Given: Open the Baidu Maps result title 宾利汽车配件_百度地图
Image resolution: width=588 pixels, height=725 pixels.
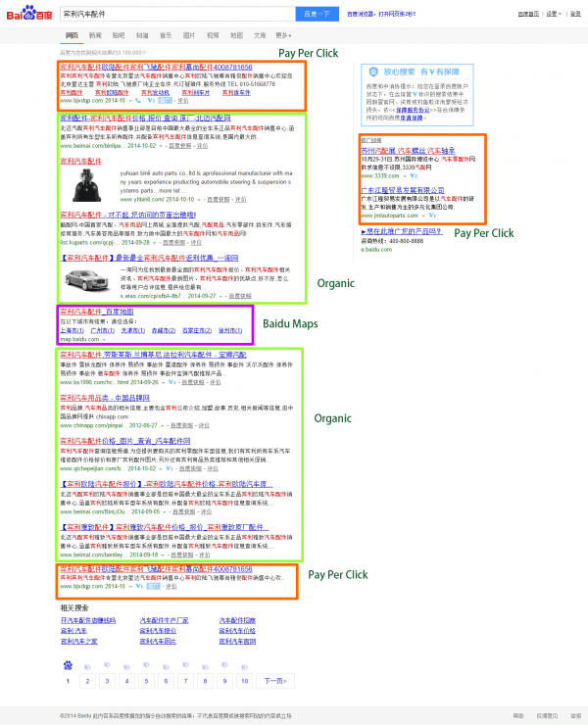Looking at the screenshot, I should 97,312.
